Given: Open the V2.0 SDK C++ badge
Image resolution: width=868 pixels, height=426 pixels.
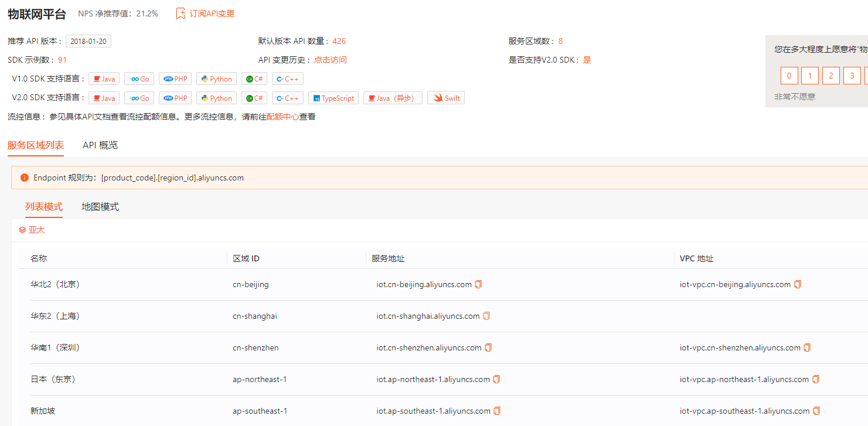Looking at the screenshot, I should [x=288, y=98].
